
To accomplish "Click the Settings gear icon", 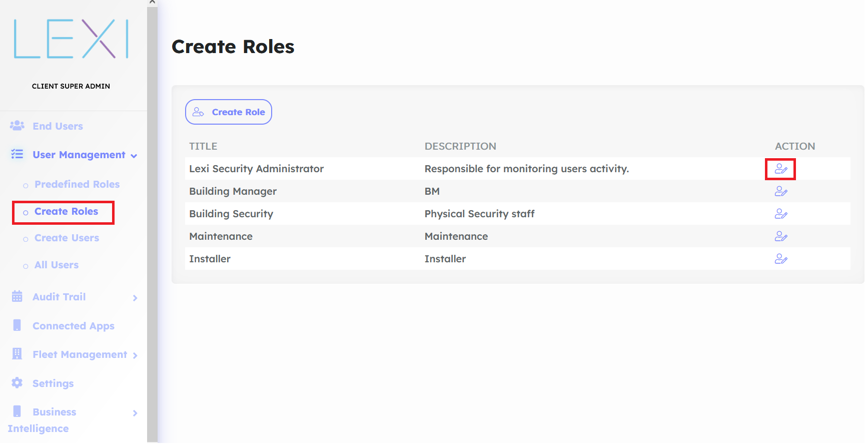I will [x=17, y=383].
